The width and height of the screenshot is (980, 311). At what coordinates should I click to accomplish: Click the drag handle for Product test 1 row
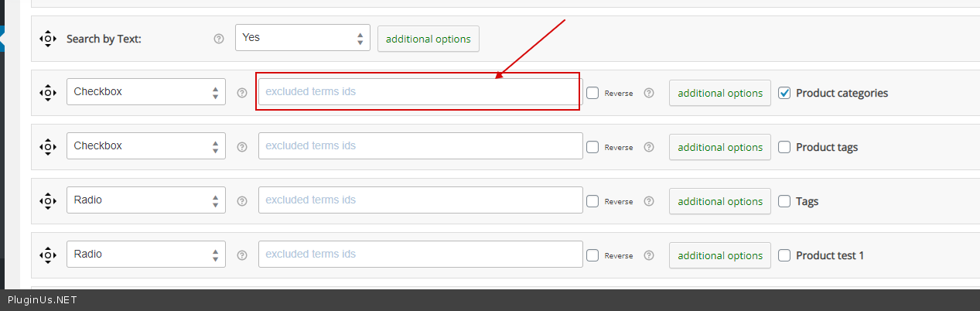point(48,255)
